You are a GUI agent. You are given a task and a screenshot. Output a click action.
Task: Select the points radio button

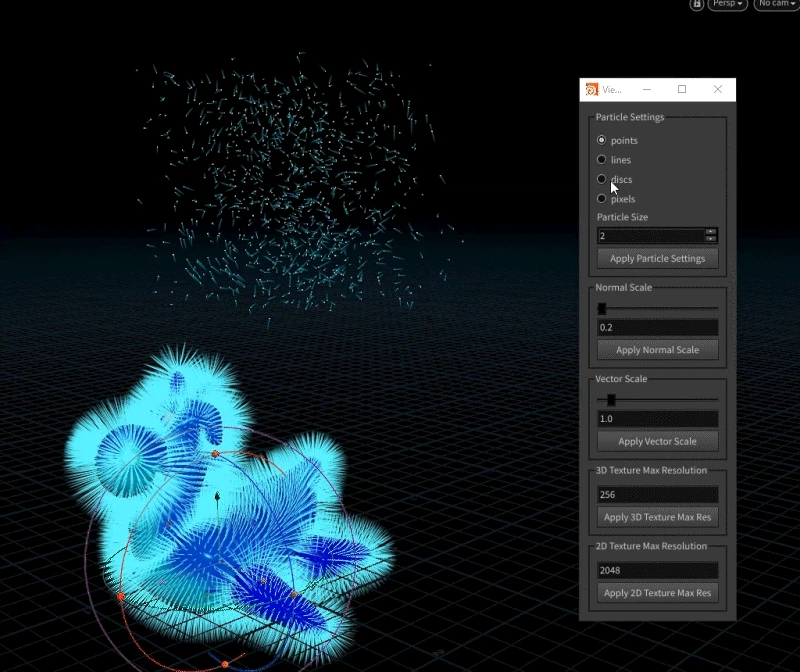click(x=602, y=140)
